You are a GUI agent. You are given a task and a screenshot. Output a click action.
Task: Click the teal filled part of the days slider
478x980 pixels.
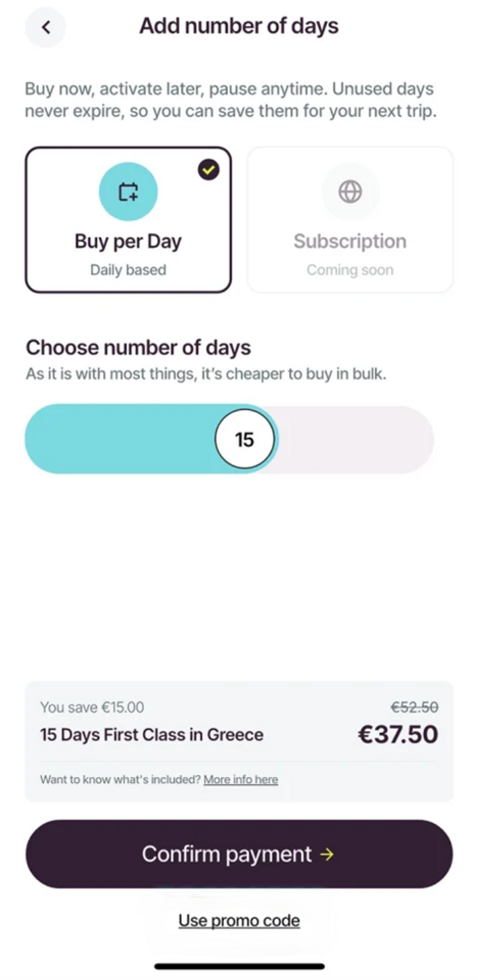(x=117, y=439)
